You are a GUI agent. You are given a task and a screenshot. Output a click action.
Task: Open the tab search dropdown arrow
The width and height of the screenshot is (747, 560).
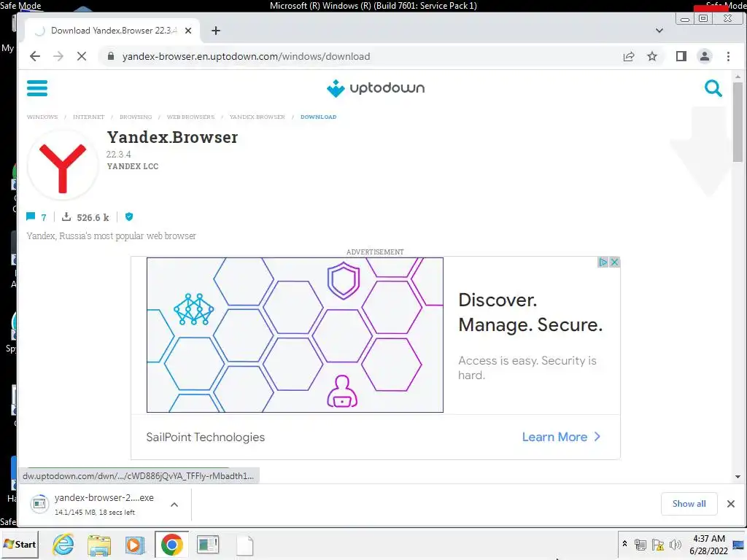tap(659, 31)
